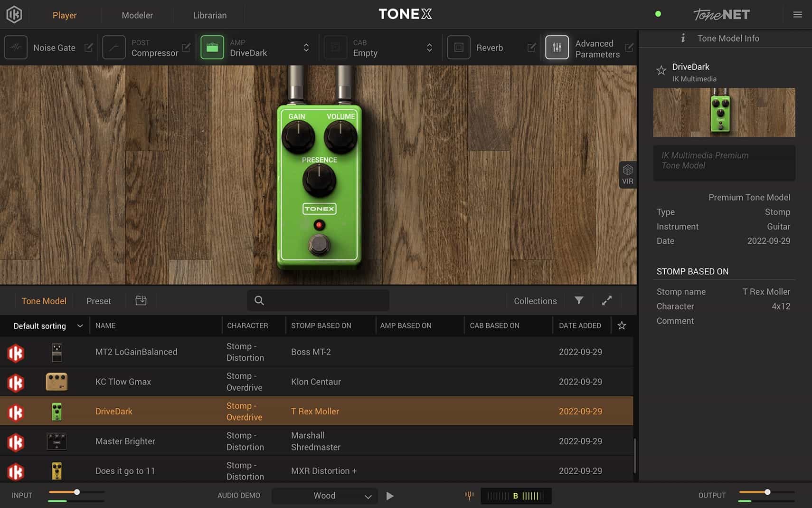812x508 pixels.
Task: Click the DriveDark pedal thumbnail in info panel
Action: [x=724, y=112]
